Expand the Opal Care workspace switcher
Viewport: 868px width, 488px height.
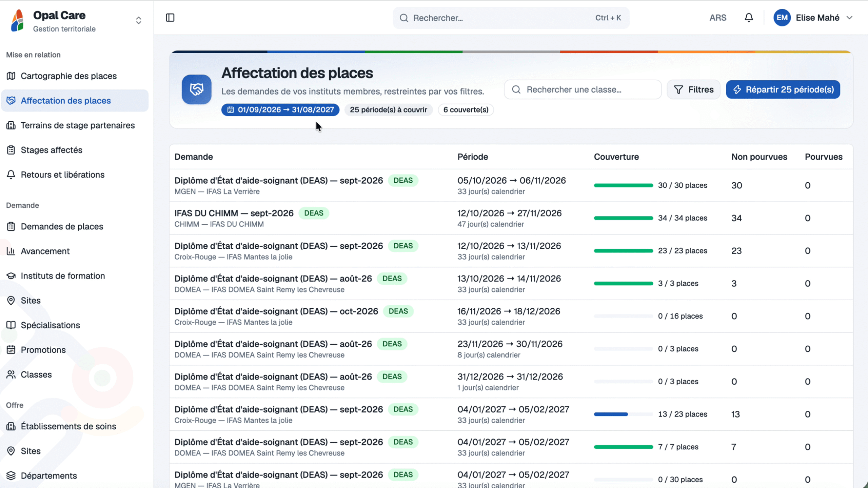click(138, 20)
